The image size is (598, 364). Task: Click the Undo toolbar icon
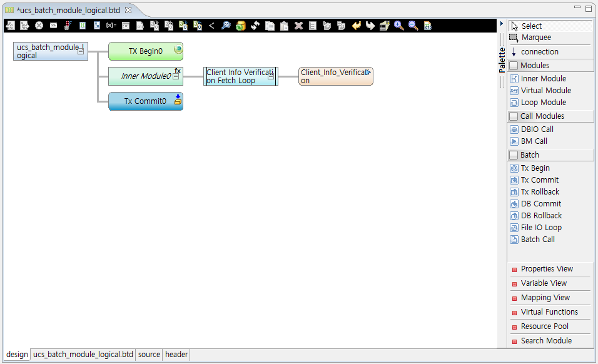pyautogui.click(x=356, y=26)
